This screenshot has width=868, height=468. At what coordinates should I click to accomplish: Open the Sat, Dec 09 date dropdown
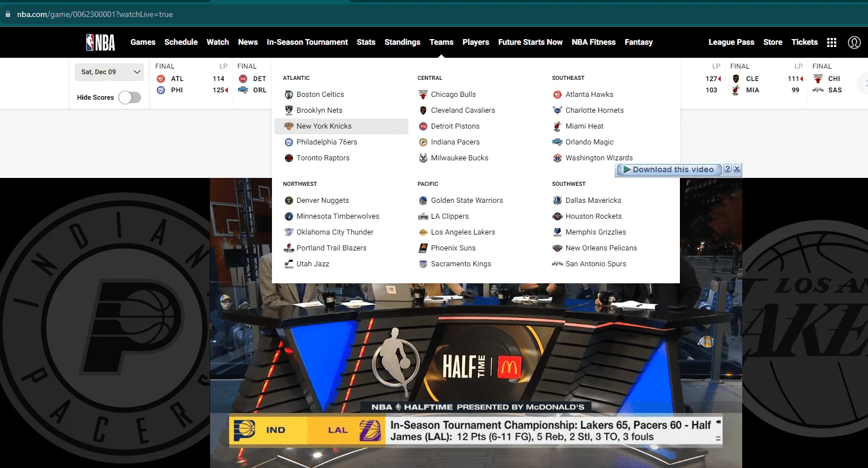pyautogui.click(x=109, y=72)
